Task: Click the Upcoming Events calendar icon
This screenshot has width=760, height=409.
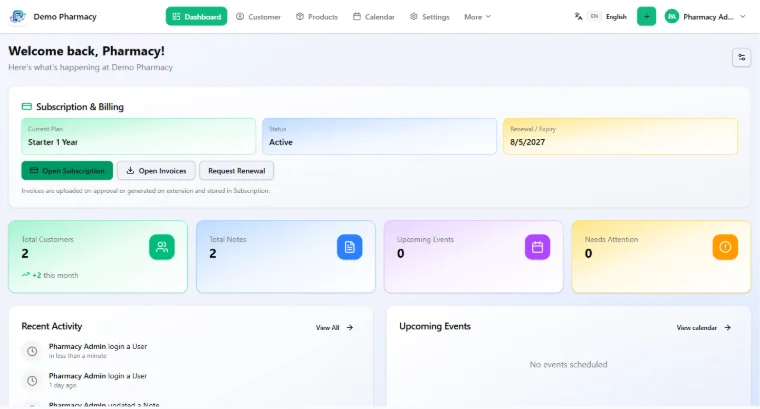Action: [x=537, y=247]
